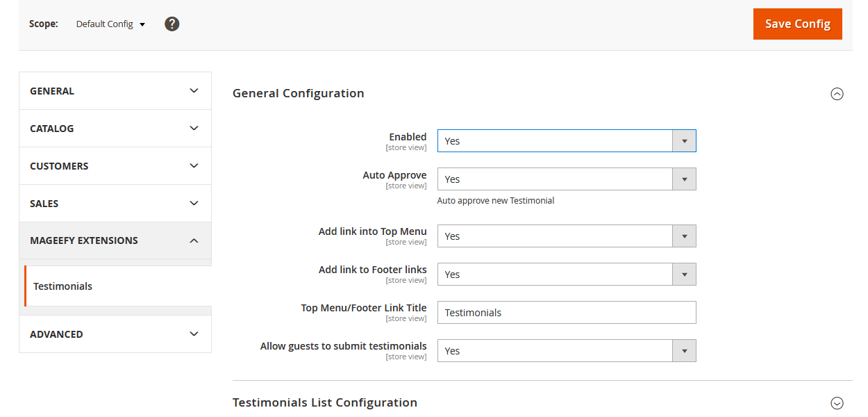Open Add link to Footer links dropdown
868x417 pixels.
coord(566,275)
